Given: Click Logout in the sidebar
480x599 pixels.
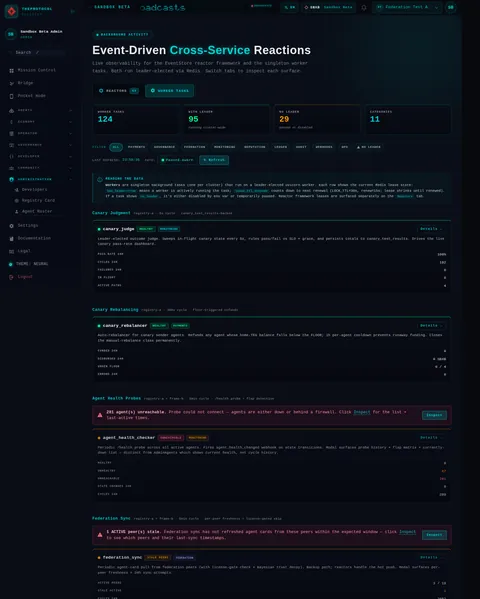Looking at the screenshot, I should [x=25, y=277].
